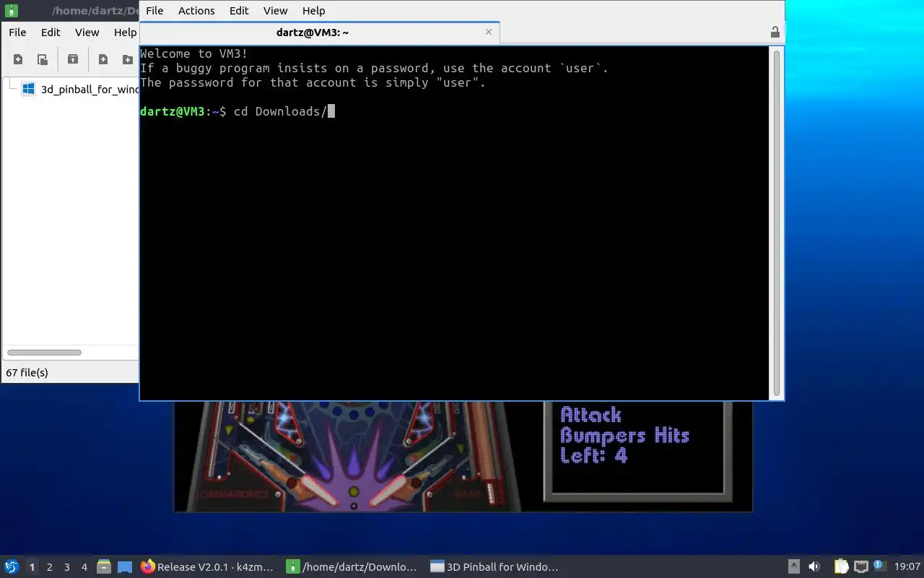
Task: Open the terminal Edit menu
Action: [239, 10]
